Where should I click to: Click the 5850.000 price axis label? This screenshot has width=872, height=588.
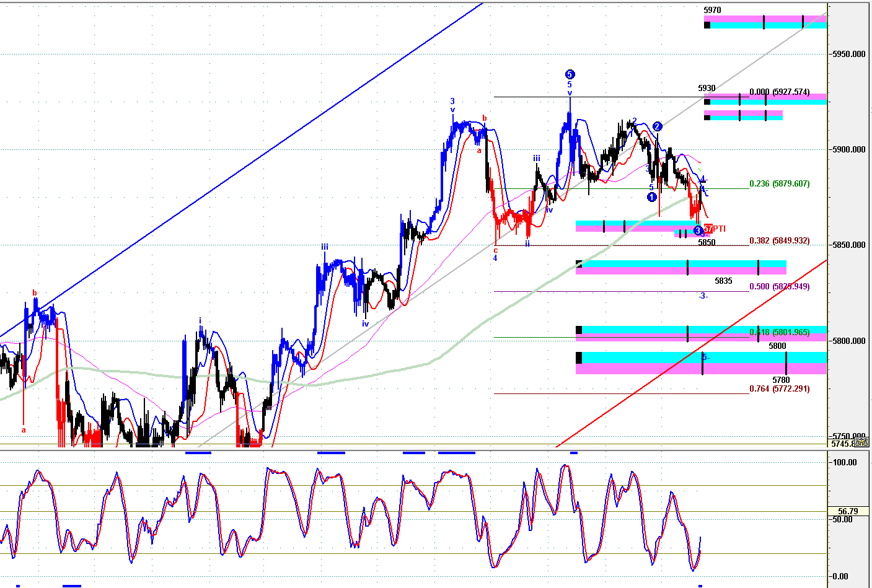pyautogui.click(x=849, y=245)
